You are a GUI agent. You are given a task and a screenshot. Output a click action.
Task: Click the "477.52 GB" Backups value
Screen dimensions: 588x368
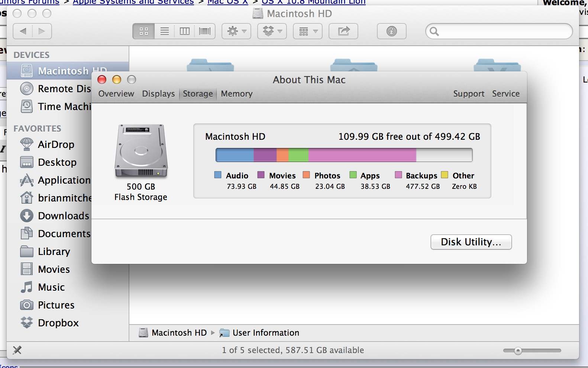[x=423, y=186]
